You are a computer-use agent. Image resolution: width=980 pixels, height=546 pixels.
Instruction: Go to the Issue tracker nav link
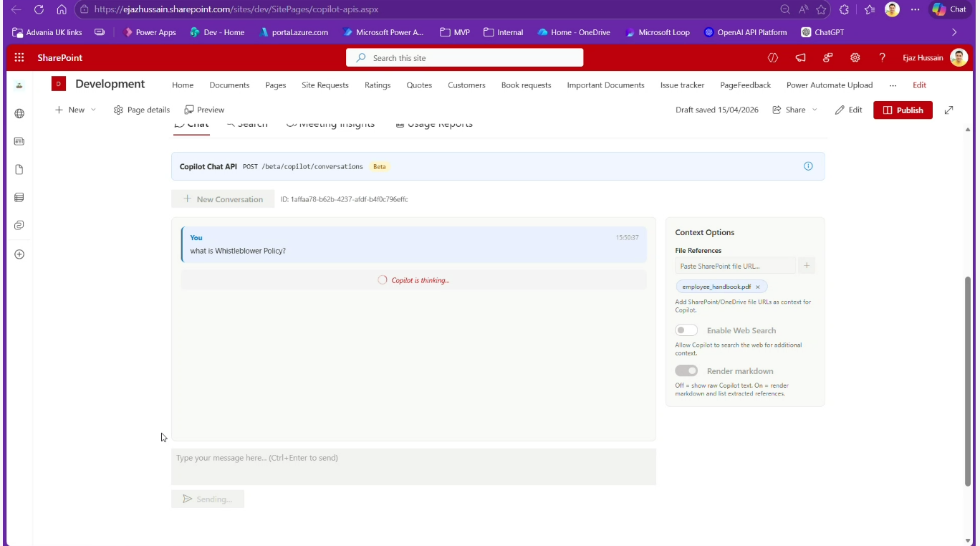(682, 85)
